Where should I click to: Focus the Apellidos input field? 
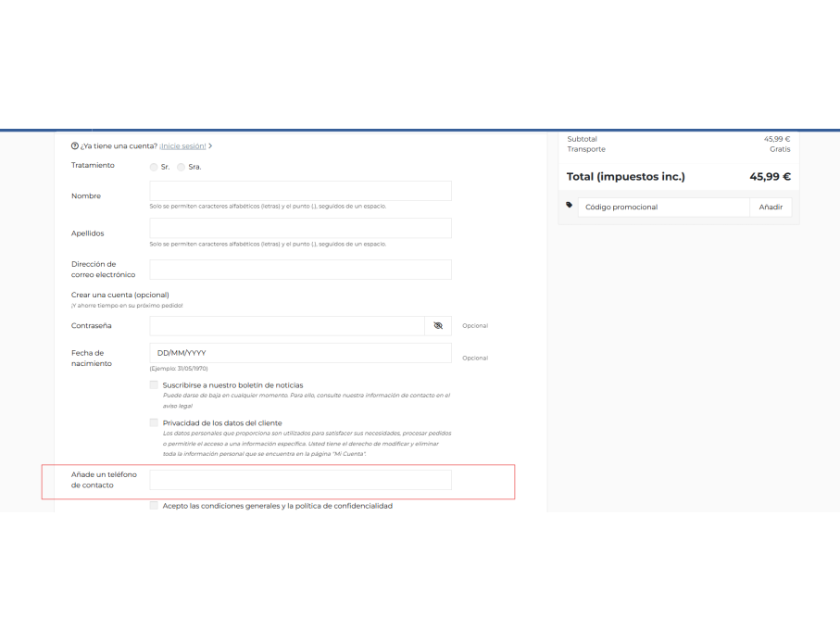coord(301,228)
